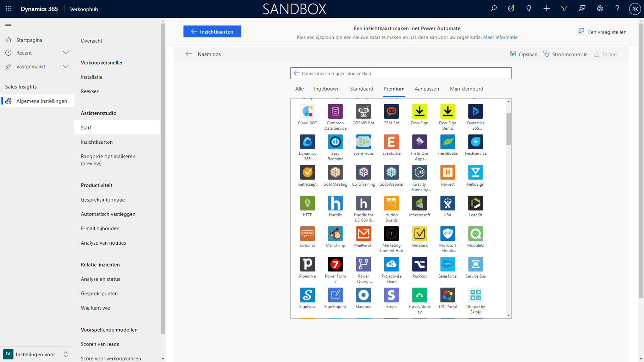Choose the Salesforce connector

click(x=448, y=264)
